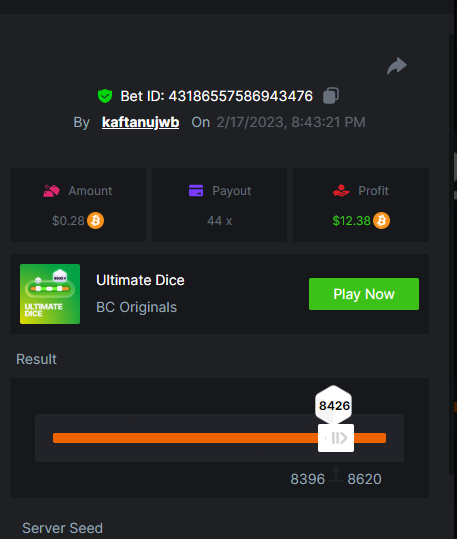Click the Play Now button
The width and height of the screenshot is (457, 539).
pyautogui.click(x=364, y=294)
